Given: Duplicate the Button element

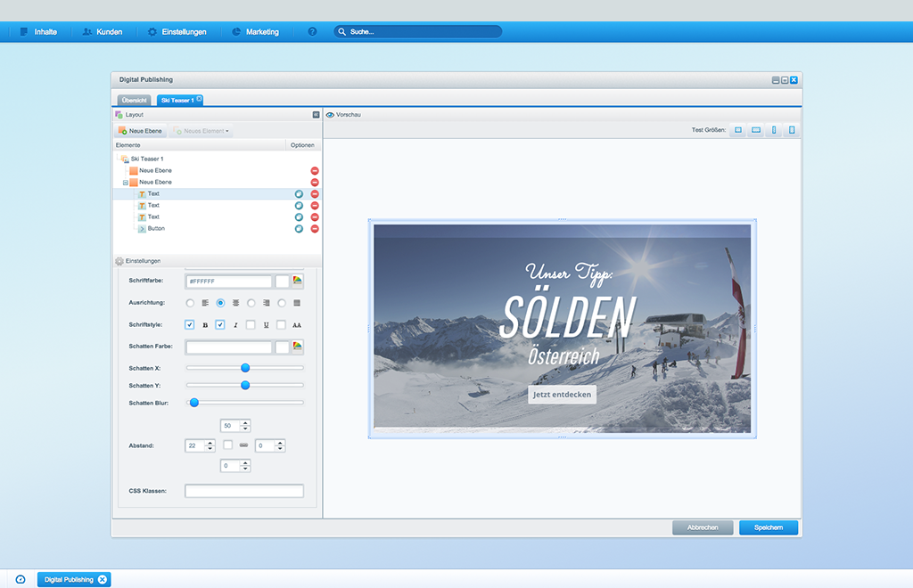Looking at the screenshot, I should tap(299, 229).
